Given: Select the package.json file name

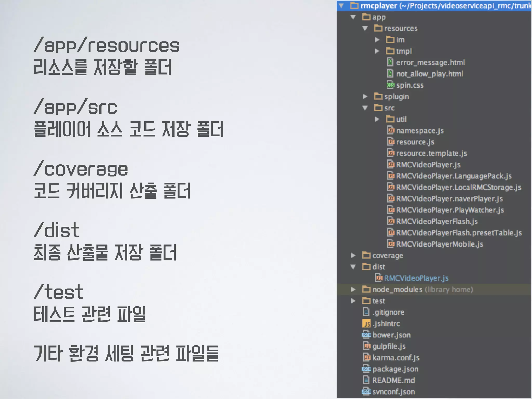Looking at the screenshot, I should tap(395, 369).
